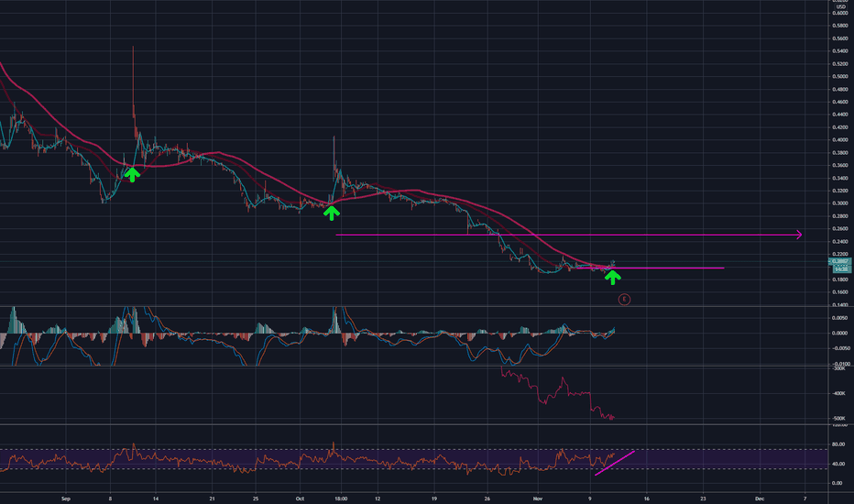Click the 0.0000 MACD scale label
This screenshot has height=504, width=854.
[x=841, y=333]
